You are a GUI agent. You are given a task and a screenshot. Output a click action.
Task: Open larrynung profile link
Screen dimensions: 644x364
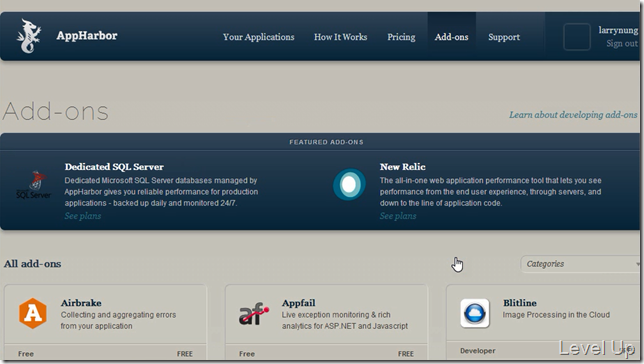click(618, 30)
